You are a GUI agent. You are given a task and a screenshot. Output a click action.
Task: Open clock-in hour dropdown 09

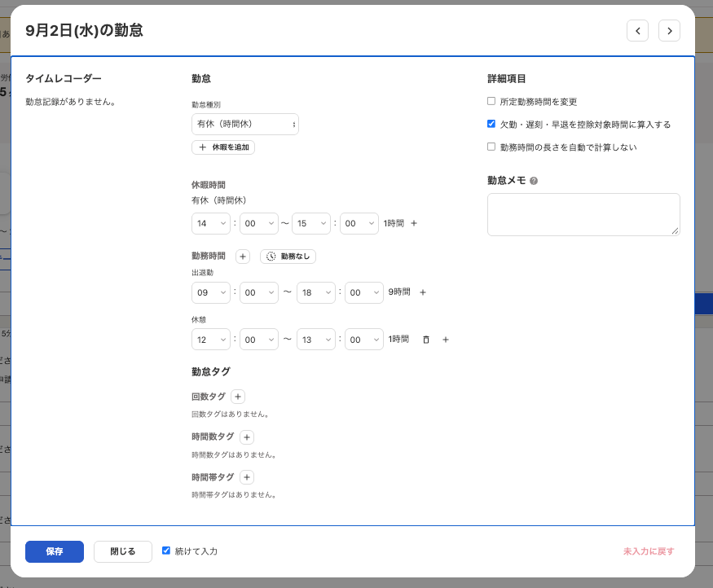coord(211,292)
